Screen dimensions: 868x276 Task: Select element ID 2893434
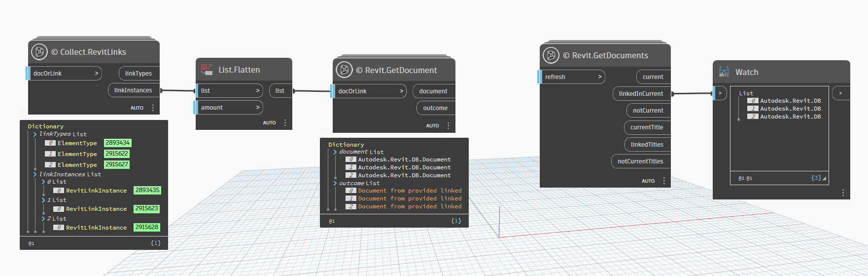[x=118, y=143]
